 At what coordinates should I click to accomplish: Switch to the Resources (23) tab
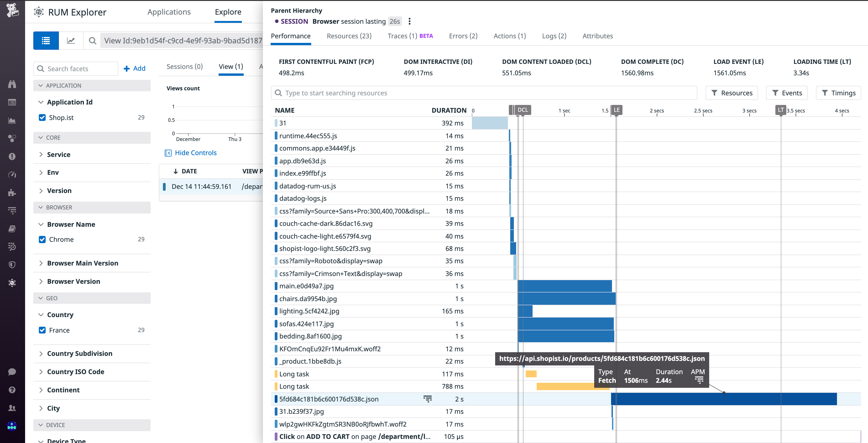(x=349, y=36)
